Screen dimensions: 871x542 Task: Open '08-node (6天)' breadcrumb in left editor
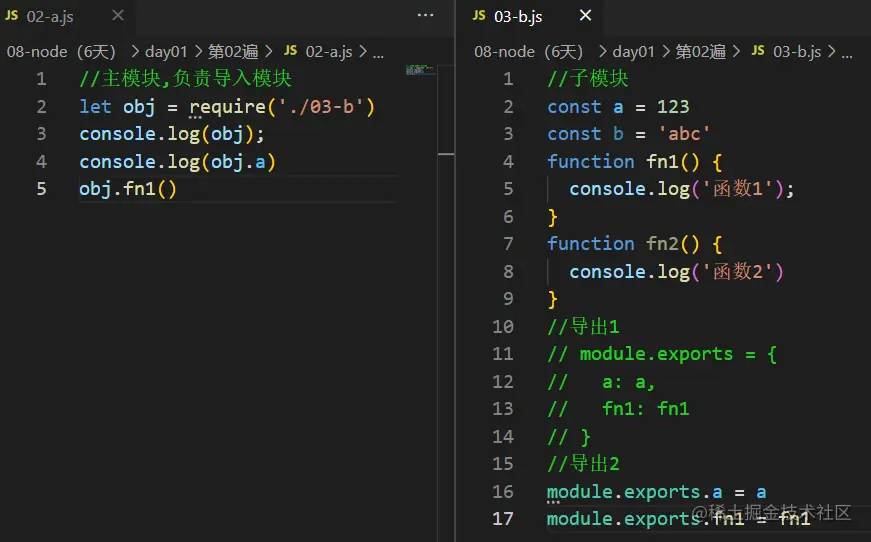tap(61, 52)
